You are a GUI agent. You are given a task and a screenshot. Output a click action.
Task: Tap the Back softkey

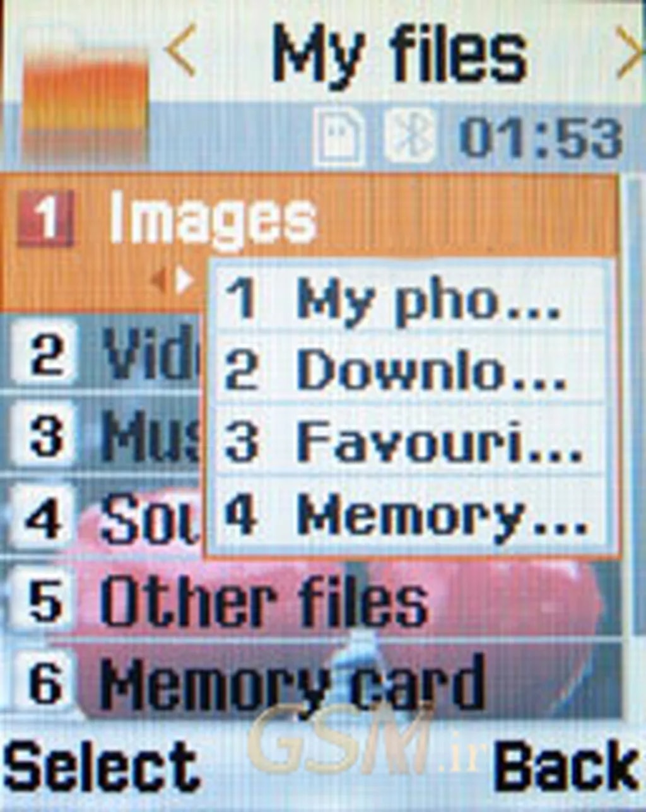(565, 766)
